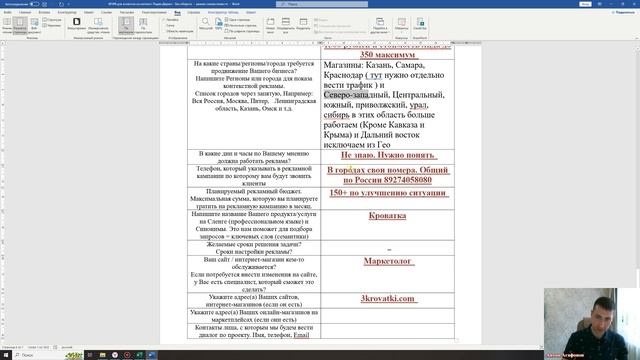The image size is (640, 360).
Task: Open the Конструктор таблиц tab
Action: pos(223,13)
